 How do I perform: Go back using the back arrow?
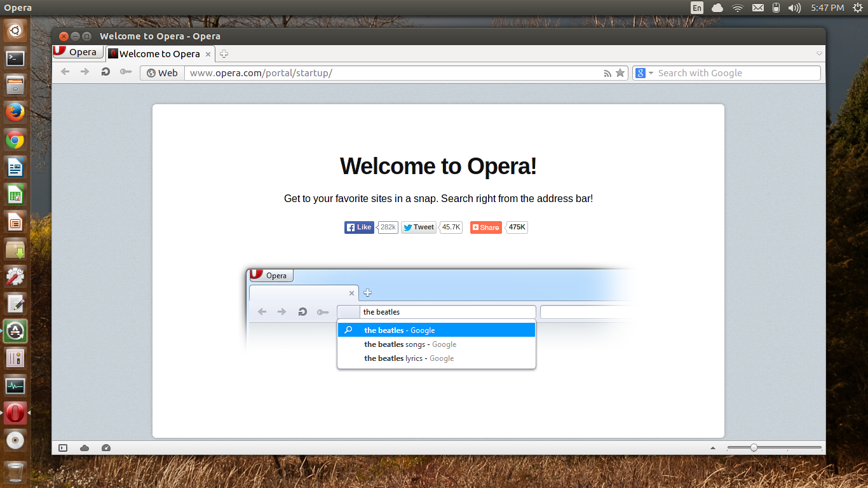pos(65,72)
